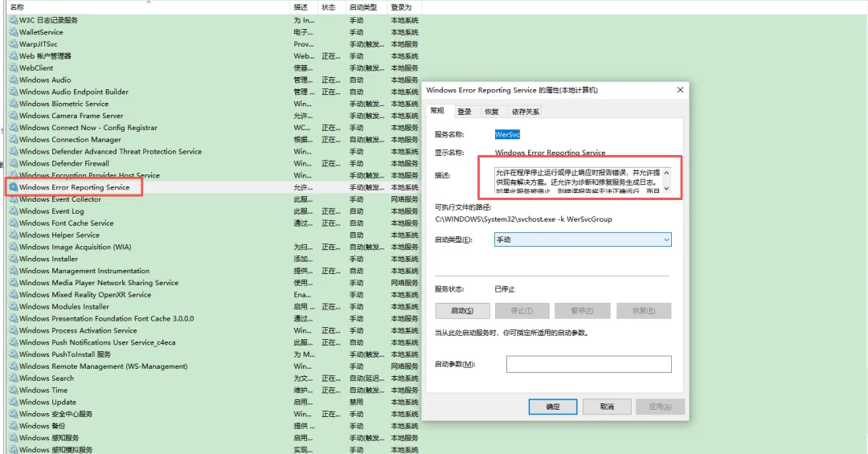The width and height of the screenshot is (868, 454).
Task: Sort by the 启动类型 column header
Action: [366, 7]
